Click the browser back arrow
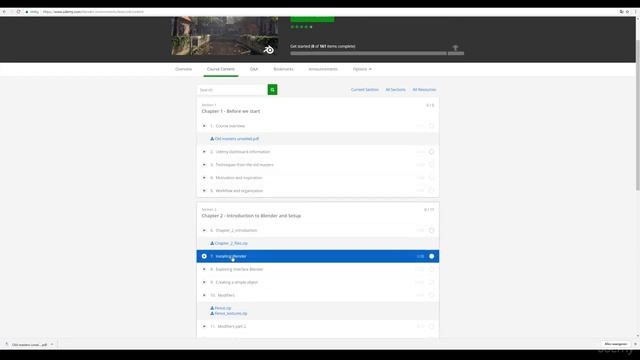Screen dimensions: 640x360 (4, 12)
